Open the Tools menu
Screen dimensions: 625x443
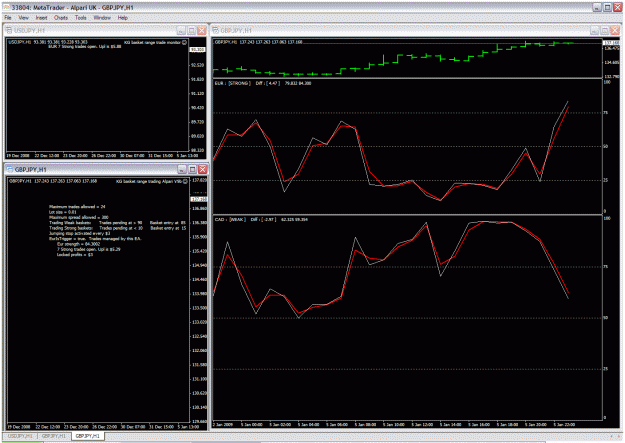(x=81, y=18)
